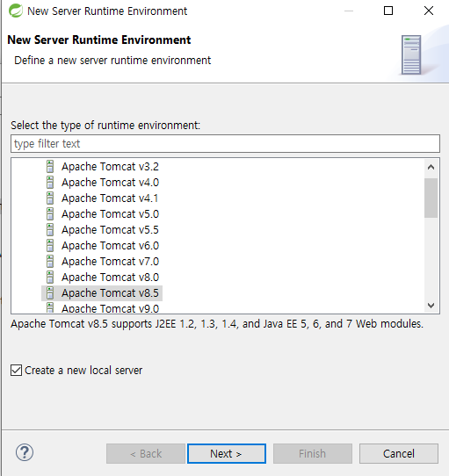Viewport: 449px width, 476px height.
Task: Select Apache Tomcat v4.0 runtime
Action: 110,183
